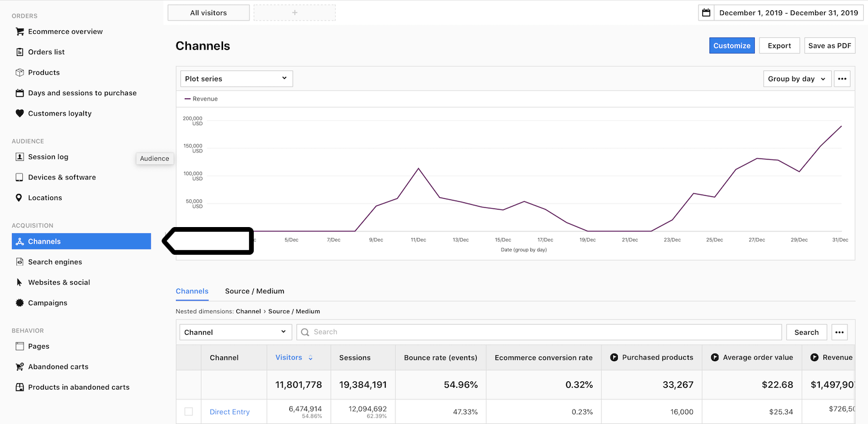The image size is (868, 424).
Task: Click the Ecommerce overview cart icon
Action: click(x=20, y=31)
